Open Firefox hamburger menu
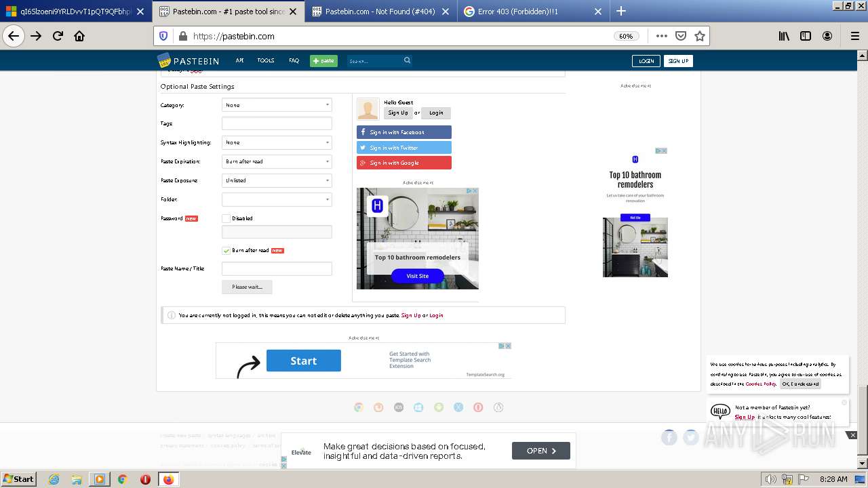Image resolution: width=868 pixels, height=488 pixels. click(x=854, y=36)
